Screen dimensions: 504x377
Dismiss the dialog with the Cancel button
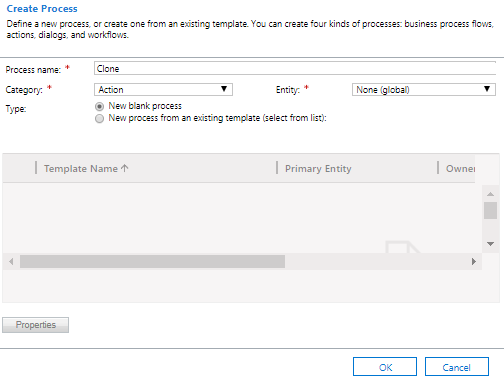point(457,367)
